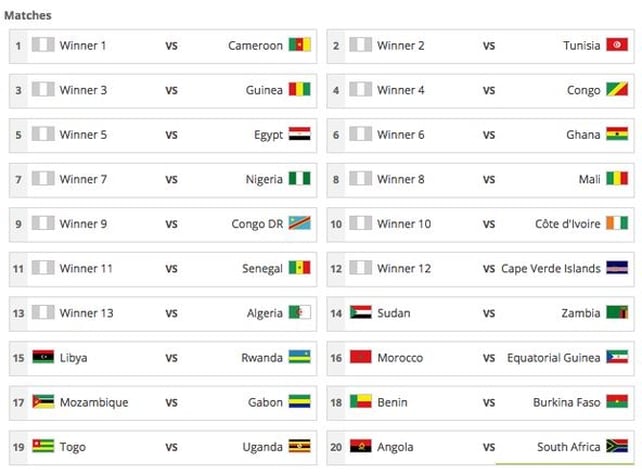This screenshot has width=642, height=474.
Task: Click the placeholder flag beside Winner 1
Action: (x=43, y=45)
